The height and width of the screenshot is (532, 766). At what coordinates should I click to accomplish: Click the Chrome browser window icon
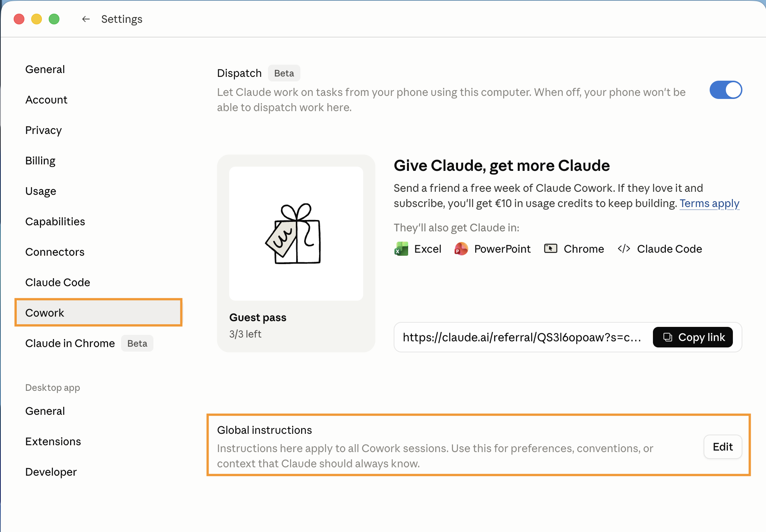click(x=551, y=249)
